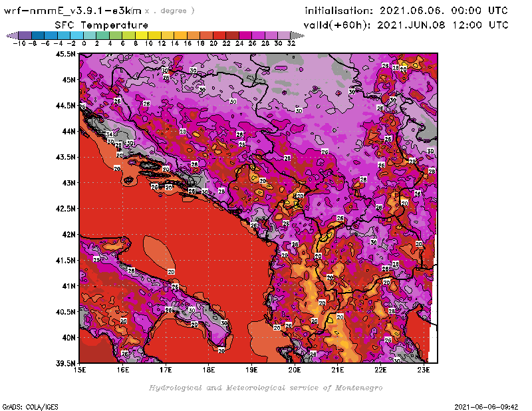This screenshot has height=411, width=532.
Task: Click the legend scale value -6
Action: pos(45,43)
